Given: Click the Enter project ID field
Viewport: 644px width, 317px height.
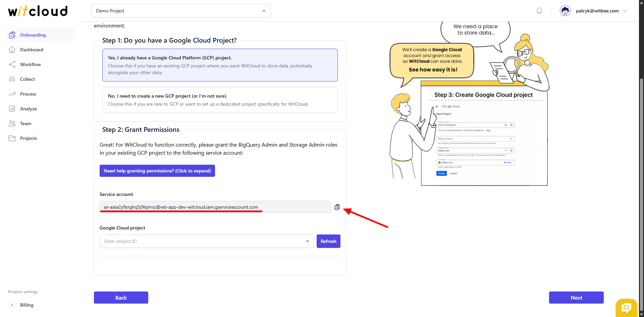Looking at the screenshot, I should coord(207,241).
